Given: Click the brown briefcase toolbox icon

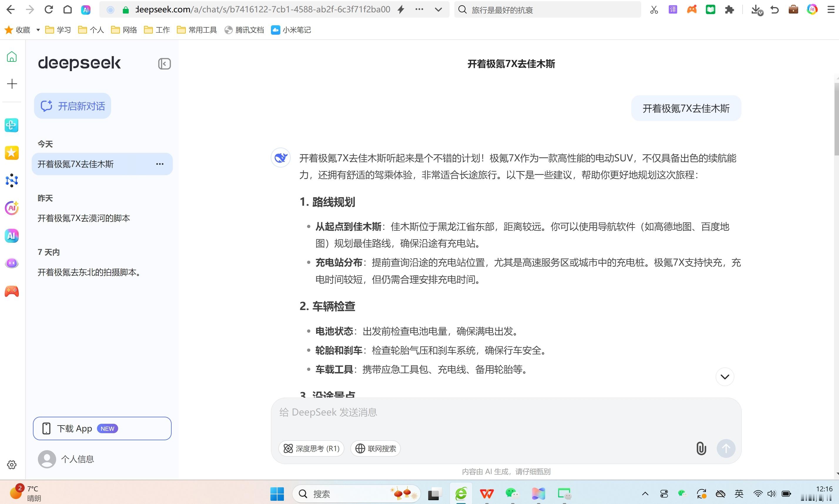Looking at the screenshot, I should point(793,9).
